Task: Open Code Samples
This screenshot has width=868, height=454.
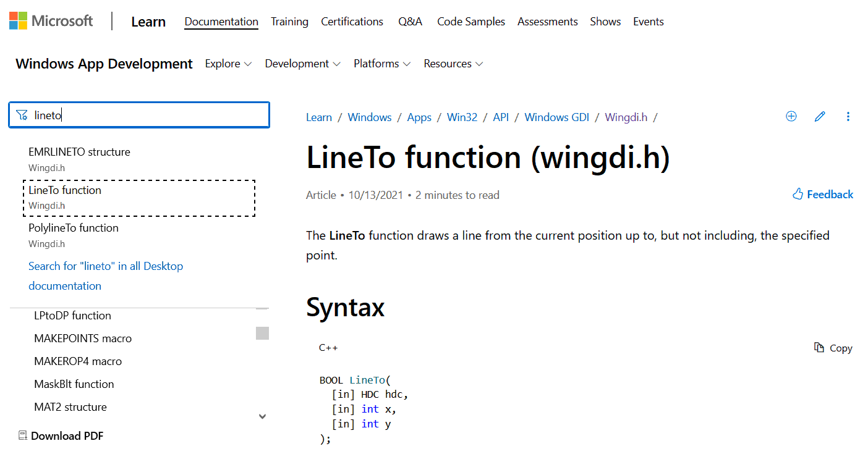Action: tap(471, 22)
